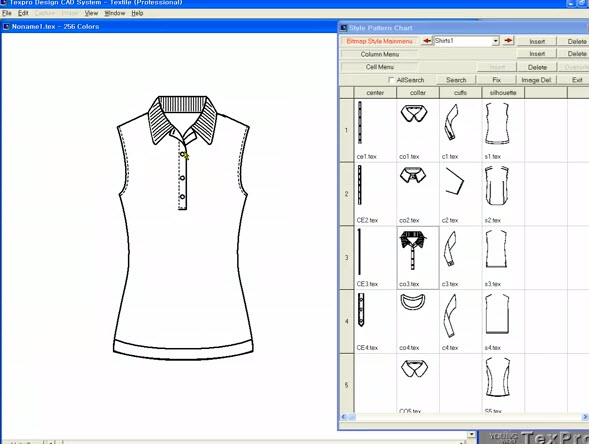Image resolution: width=589 pixels, height=444 pixels.
Task: Click the Bitmap Style Mainmenu button
Action: (x=379, y=41)
